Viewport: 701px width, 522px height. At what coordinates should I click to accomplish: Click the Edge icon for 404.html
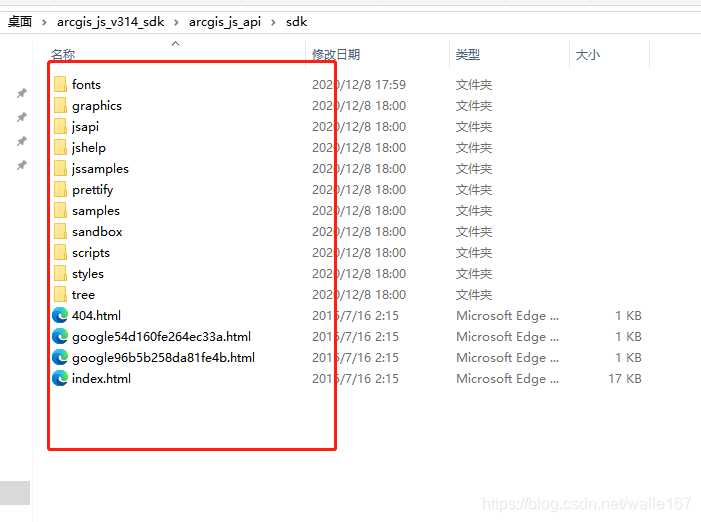60,316
